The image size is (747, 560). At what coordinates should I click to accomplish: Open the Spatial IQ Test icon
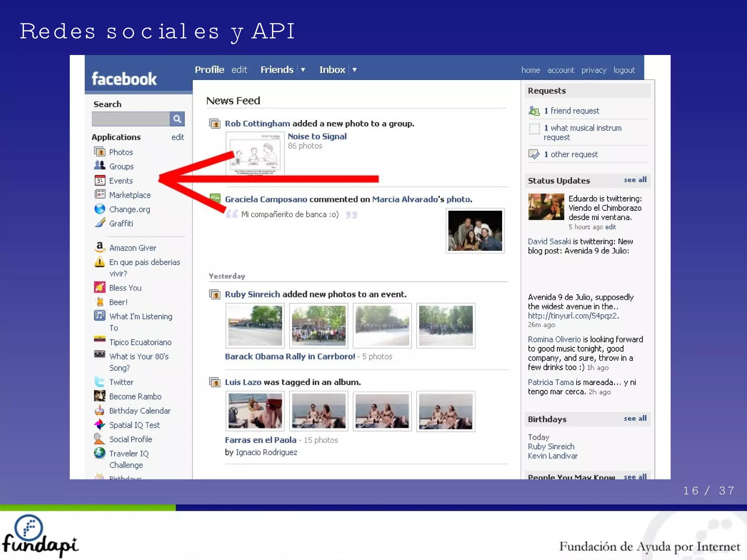point(100,424)
